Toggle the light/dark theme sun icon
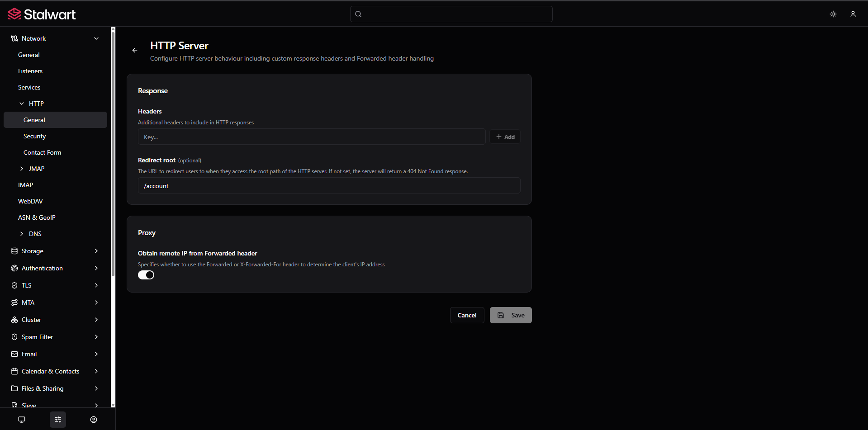Screen dimensions: 868x430 pos(833,14)
